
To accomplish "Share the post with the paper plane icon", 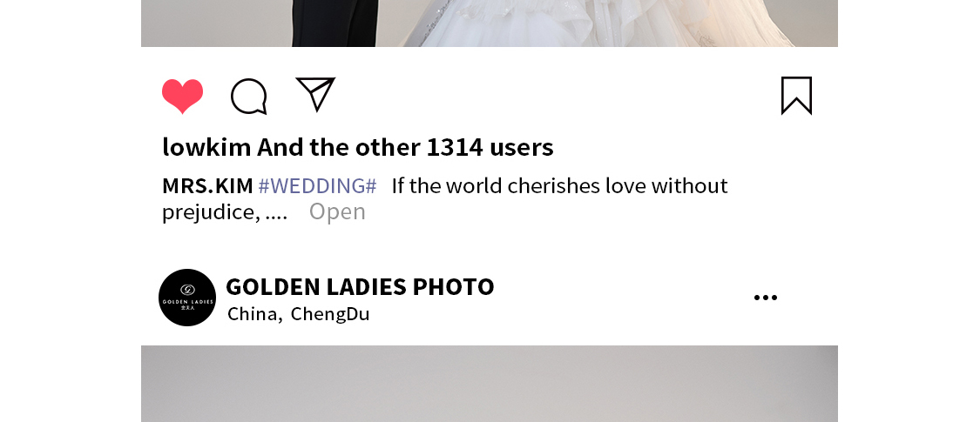I will 315,94.
